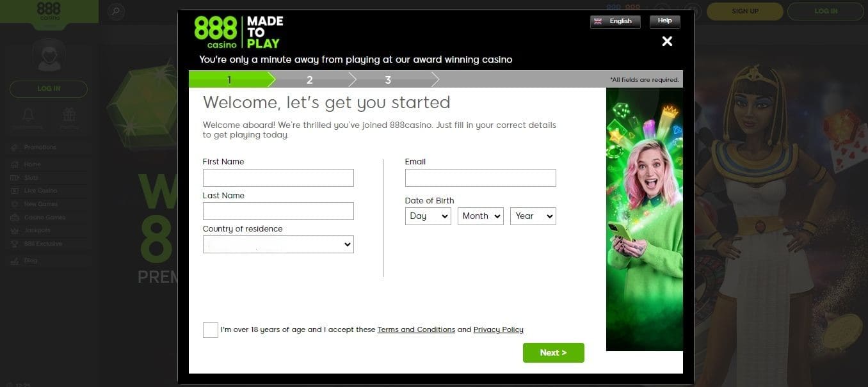Click into the First Name field
This screenshot has width=868, height=387.
point(278,178)
